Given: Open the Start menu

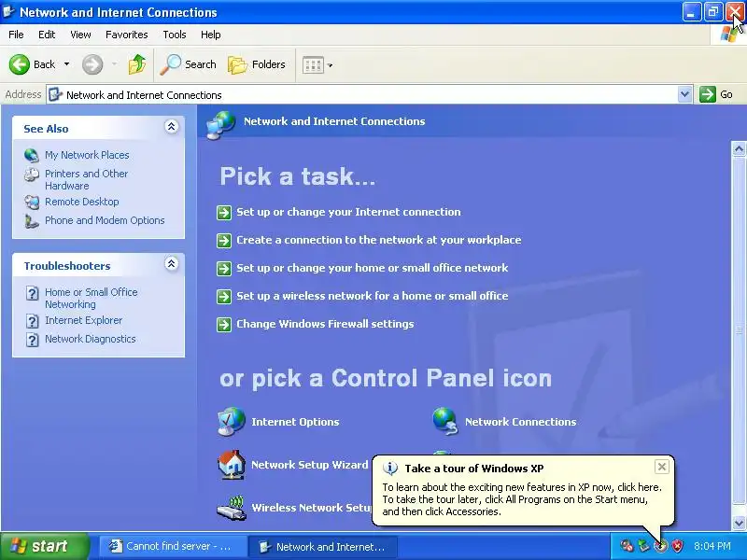Looking at the screenshot, I should 45,546.
